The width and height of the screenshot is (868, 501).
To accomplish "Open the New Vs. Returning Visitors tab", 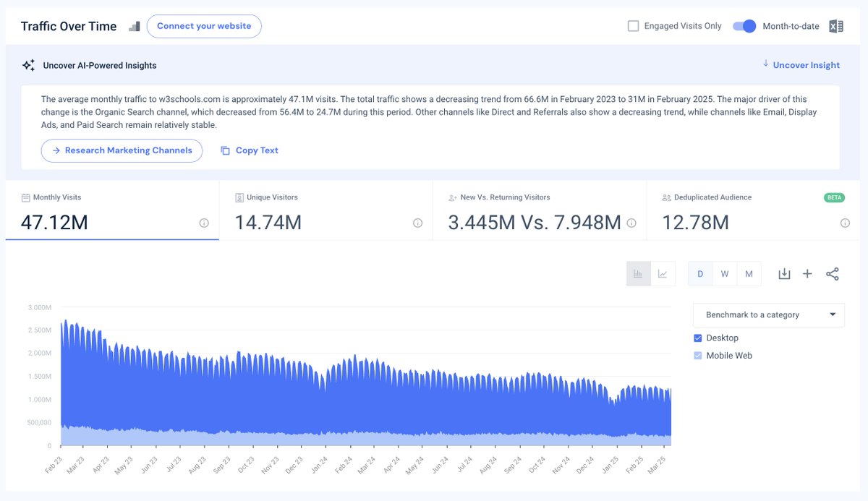I will (540, 210).
